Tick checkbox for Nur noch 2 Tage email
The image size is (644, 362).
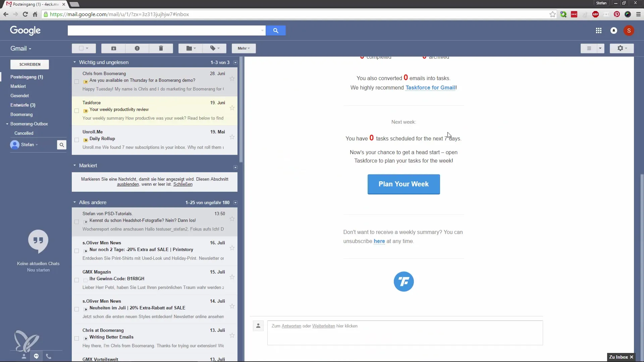point(77,251)
